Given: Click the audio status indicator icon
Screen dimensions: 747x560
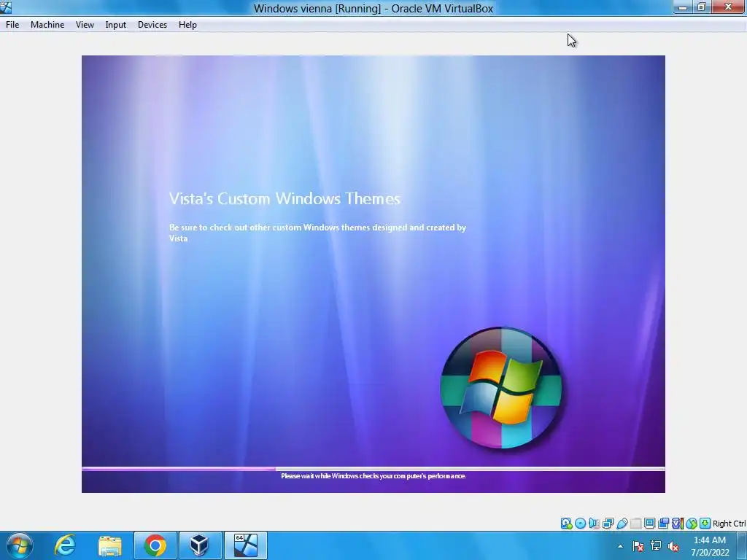Looking at the screenshot, I should coord(594,524).
